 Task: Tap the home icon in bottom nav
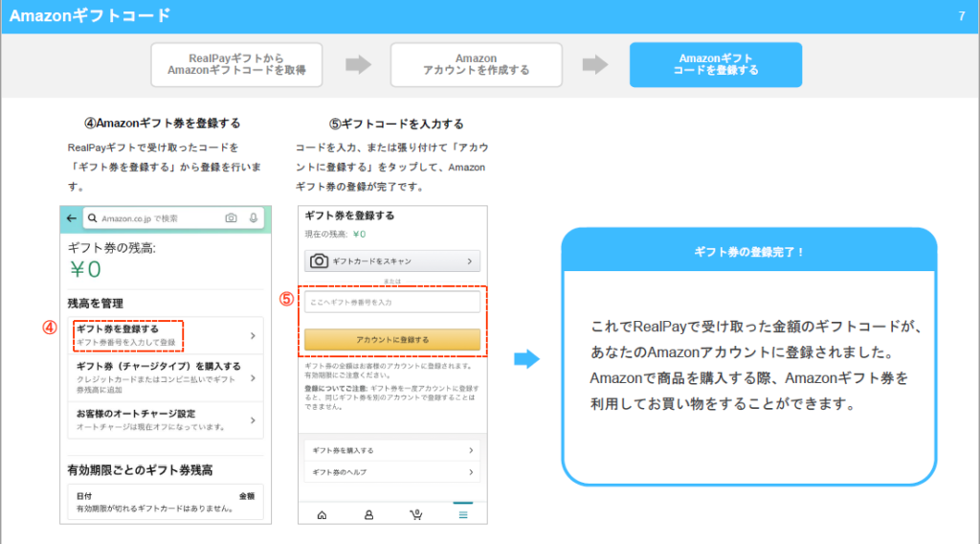322,515
